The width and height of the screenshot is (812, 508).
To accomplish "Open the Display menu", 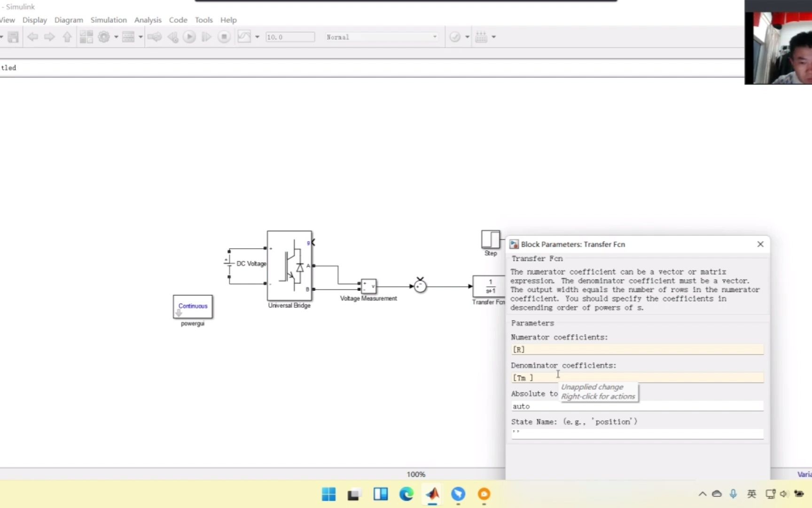I will (x=35, y=20).
